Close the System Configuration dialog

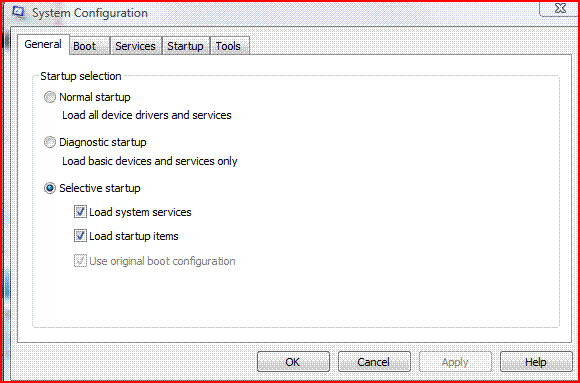[x=559, y=9]
